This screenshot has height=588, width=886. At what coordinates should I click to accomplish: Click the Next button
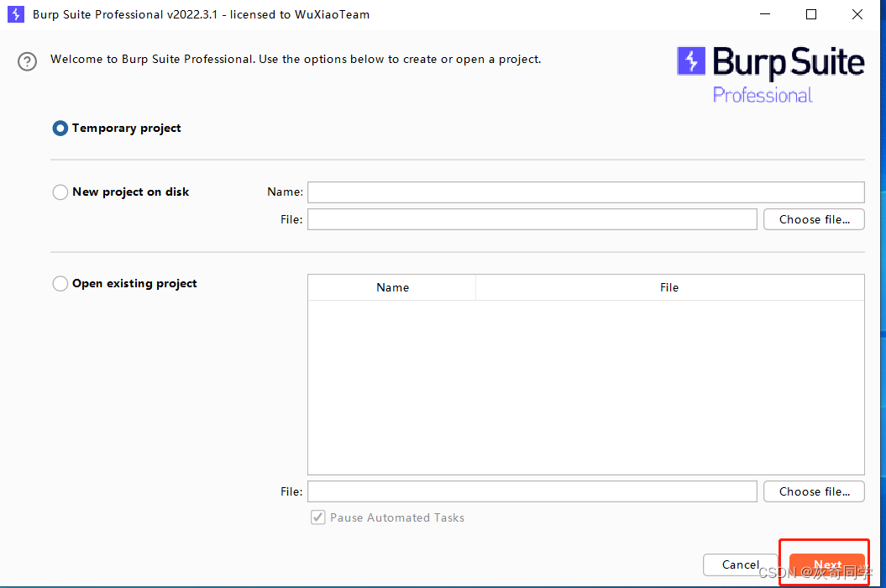(827, 564)
